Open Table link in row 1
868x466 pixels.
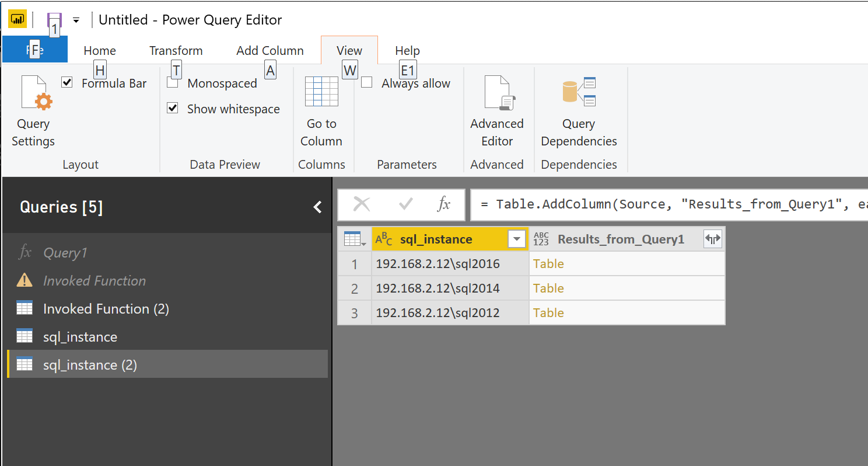[x=548, y=264]
